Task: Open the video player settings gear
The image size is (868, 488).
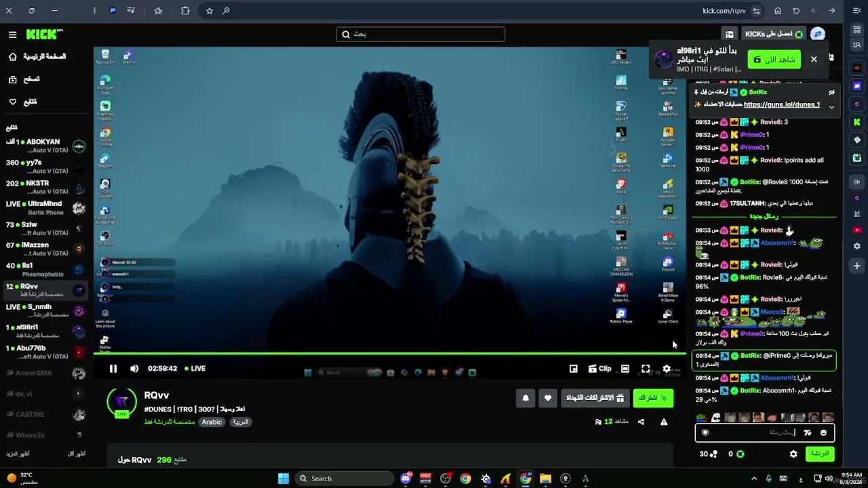Action: tap(667, 369)
